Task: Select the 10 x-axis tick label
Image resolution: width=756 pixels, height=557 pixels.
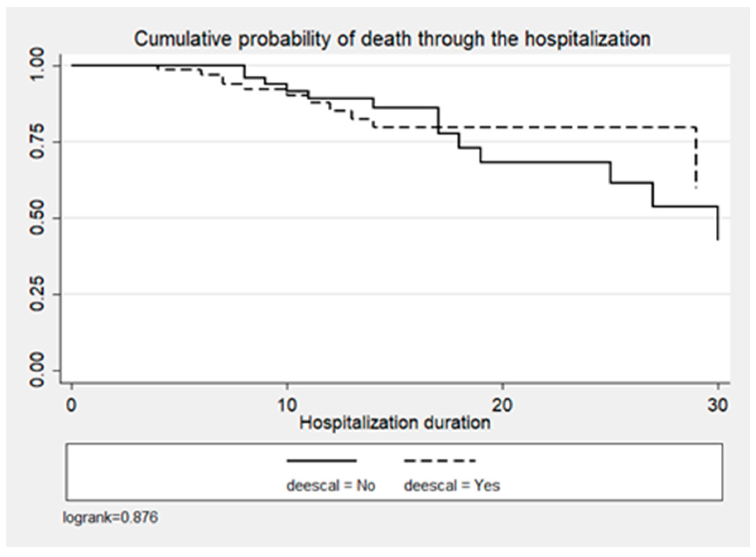Action: click(287, 405)
